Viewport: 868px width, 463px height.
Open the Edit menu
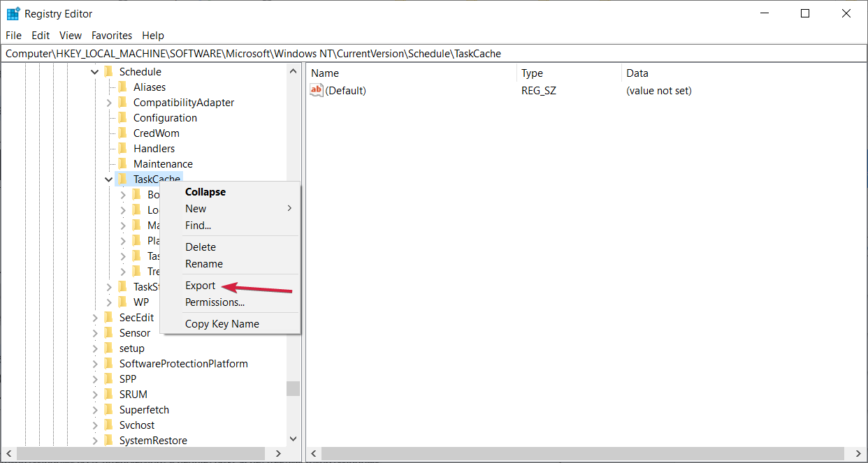point(41,35)
